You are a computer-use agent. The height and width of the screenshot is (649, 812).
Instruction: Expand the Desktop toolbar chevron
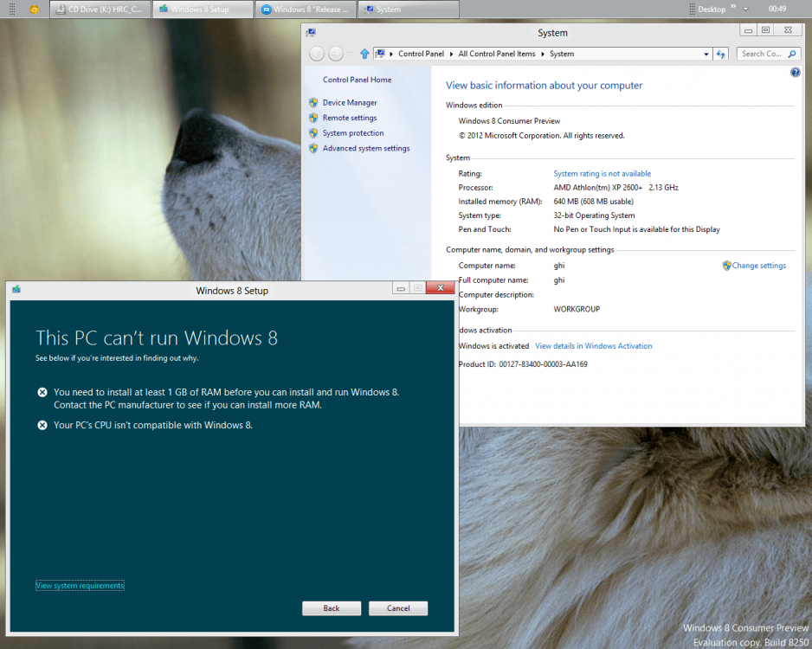(732, 7)
